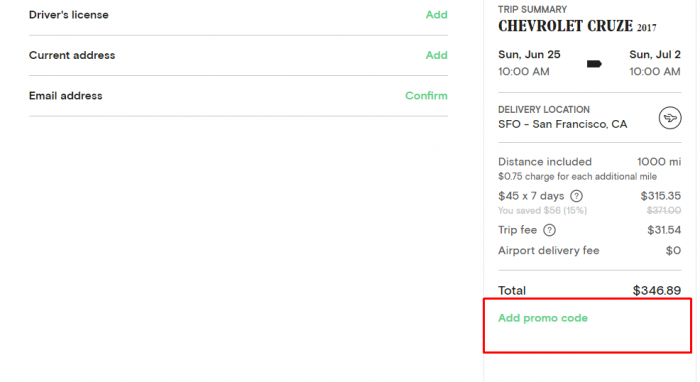Click Add next to Driver's license
700x382 pixels.
coord(436,15)
